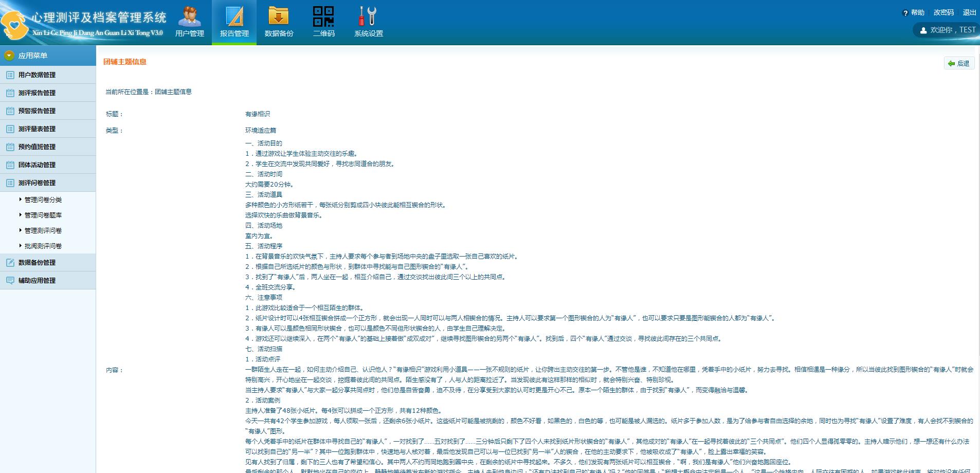Select 批阅测评问卷 submenu item
The height and width of the screenshot is (473, 980).
(x=43, y=246)
